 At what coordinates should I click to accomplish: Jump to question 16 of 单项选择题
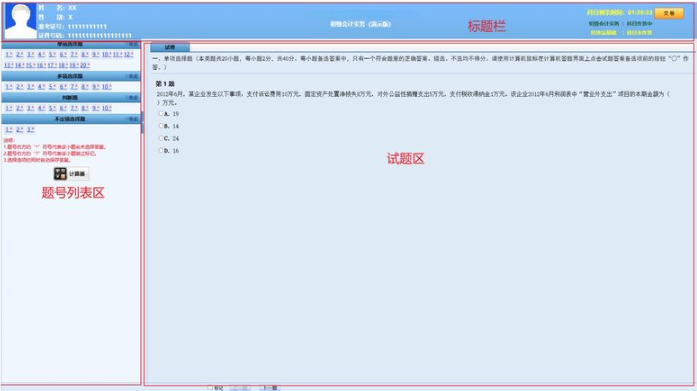click(41, 65)
